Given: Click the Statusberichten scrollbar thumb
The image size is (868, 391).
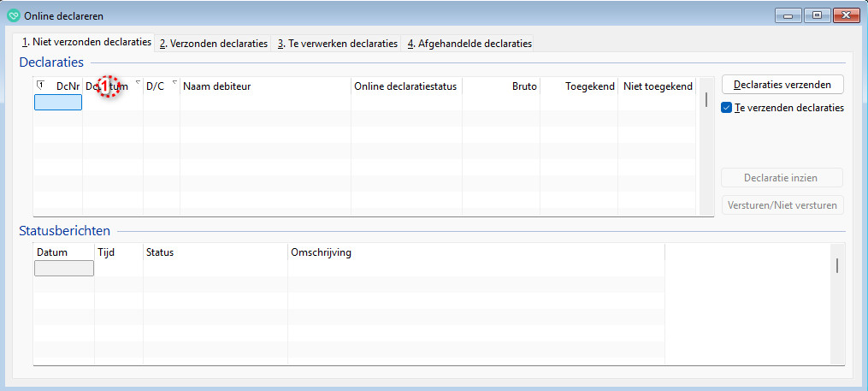Looking at the screenshot, I should pyautogui.click(x=836, y=265).
